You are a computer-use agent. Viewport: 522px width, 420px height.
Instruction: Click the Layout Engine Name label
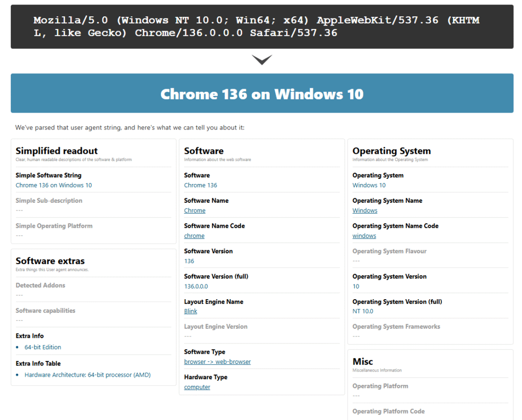click(x=214, y=302)
